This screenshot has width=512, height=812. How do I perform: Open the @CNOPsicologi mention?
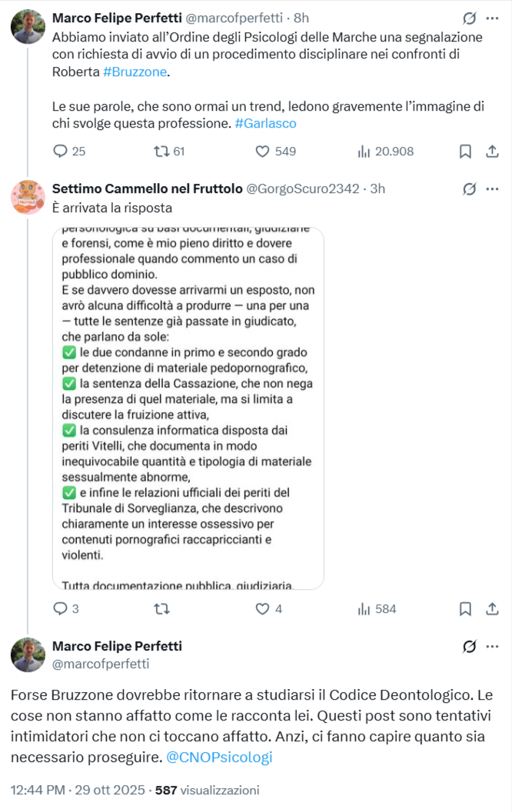click(218, 757)
